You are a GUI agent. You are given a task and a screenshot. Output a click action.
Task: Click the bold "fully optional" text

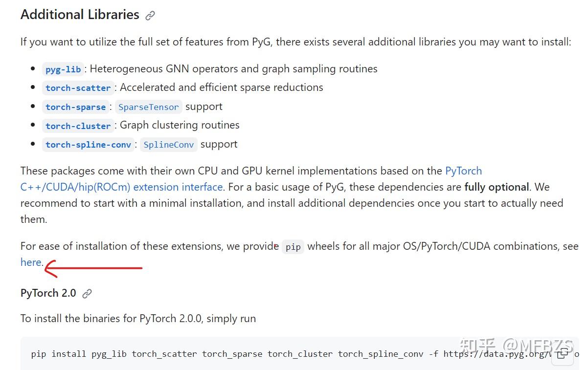pyautogui.click(x=497, y=187)
